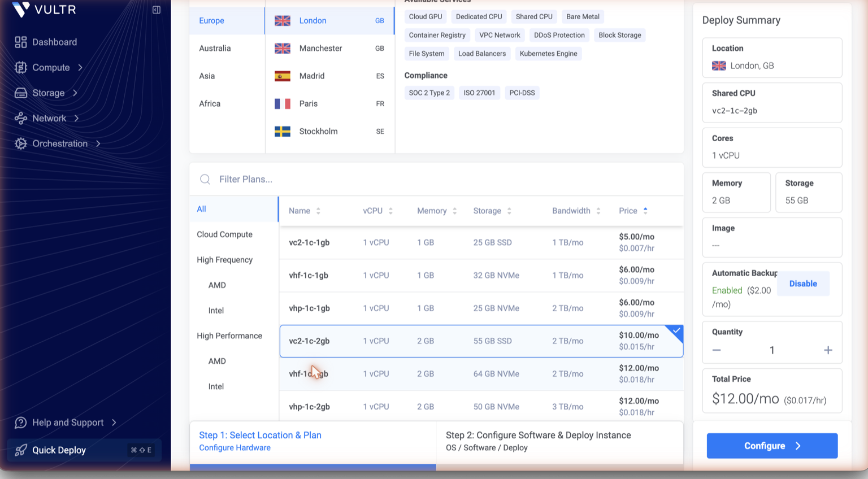Screen dimensions: 868x479
Task: Choose the Stockholm location
Action: click(330, 132)
